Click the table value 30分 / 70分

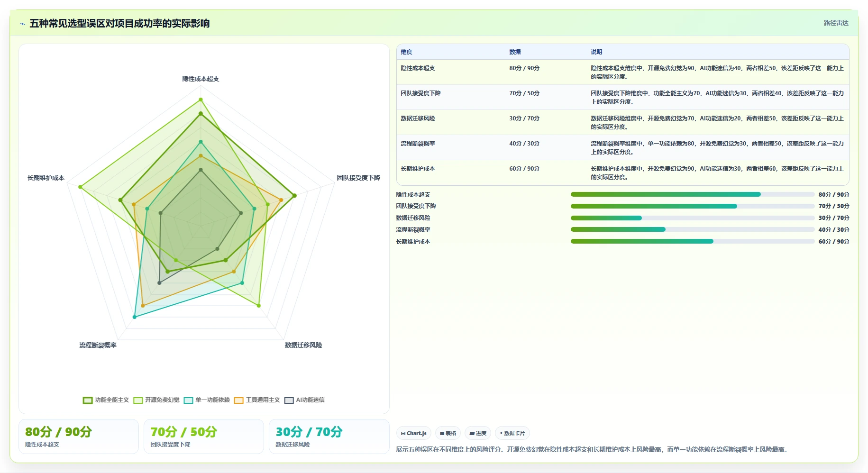[524, 118]
